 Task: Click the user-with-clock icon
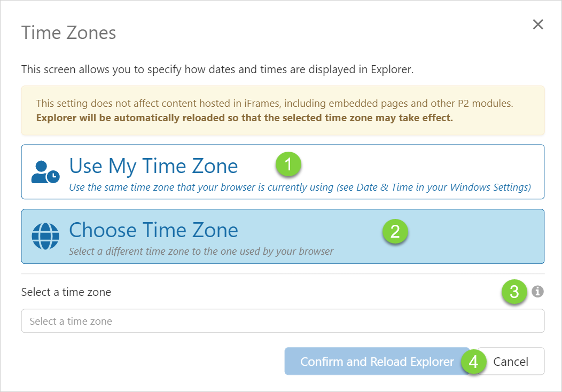coord(45,172)
